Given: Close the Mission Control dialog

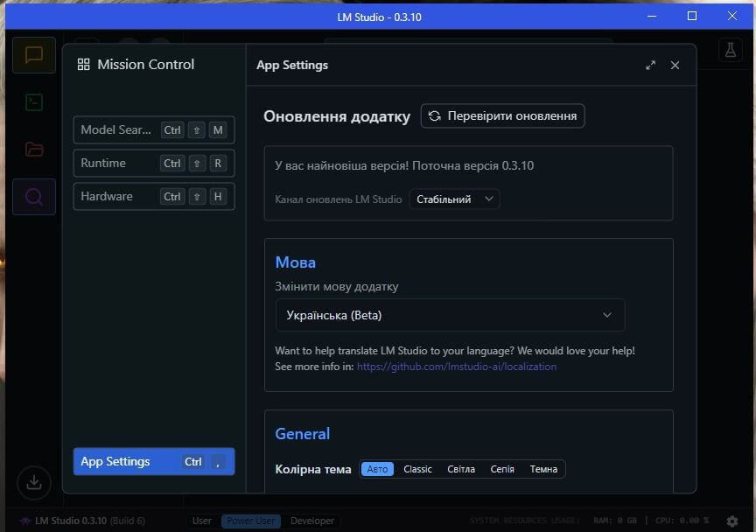Looking at the screenshot, I should coord(675,65).
